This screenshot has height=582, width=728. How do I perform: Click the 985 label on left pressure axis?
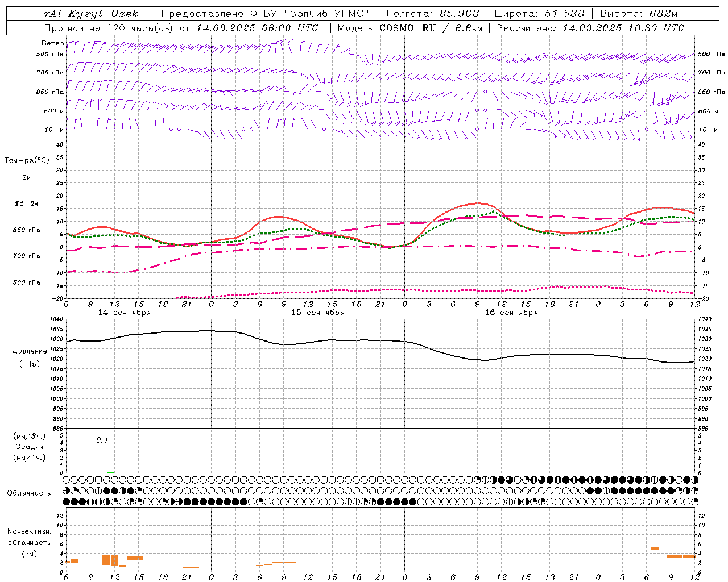point(59,429)
